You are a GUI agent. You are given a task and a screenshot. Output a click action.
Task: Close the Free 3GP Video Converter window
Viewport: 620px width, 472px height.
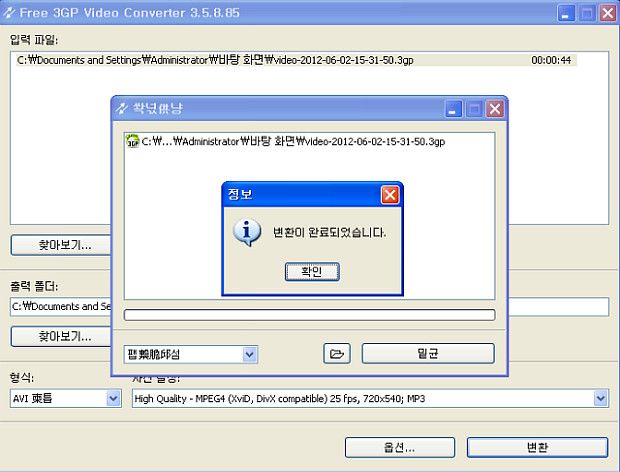pos(608,13)
